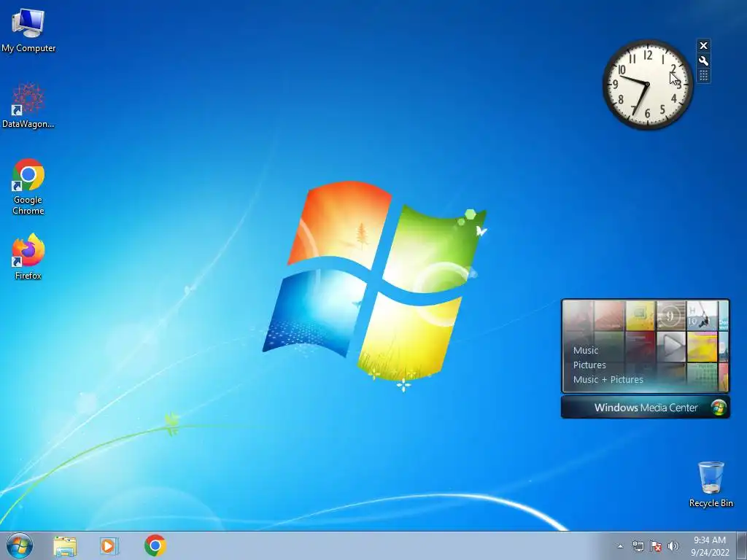Open clock gadget options wrench

point(703,61)
